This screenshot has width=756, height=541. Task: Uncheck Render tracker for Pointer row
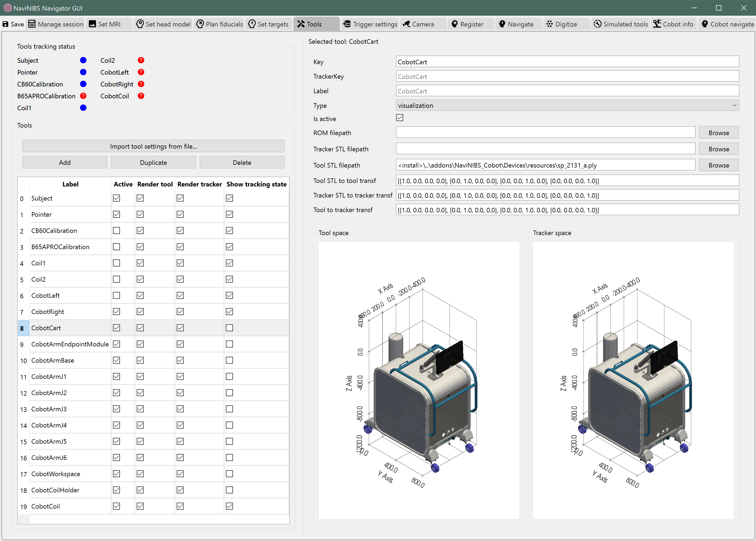click(x=180, y=214)
